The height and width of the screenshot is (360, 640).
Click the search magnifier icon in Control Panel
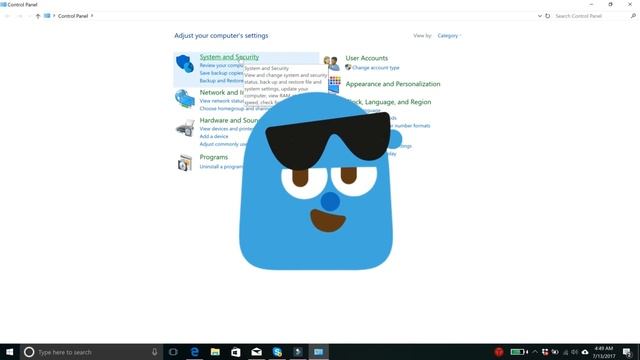click(x=633, y=16)
